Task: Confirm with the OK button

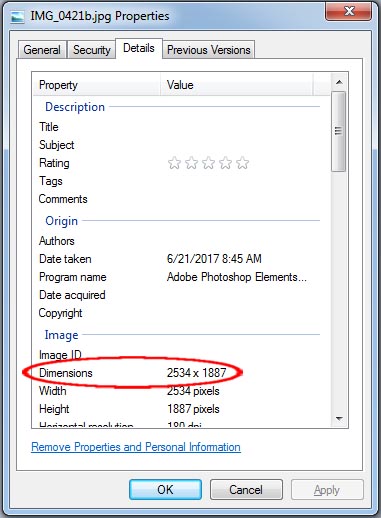Action: pos(165,490)
